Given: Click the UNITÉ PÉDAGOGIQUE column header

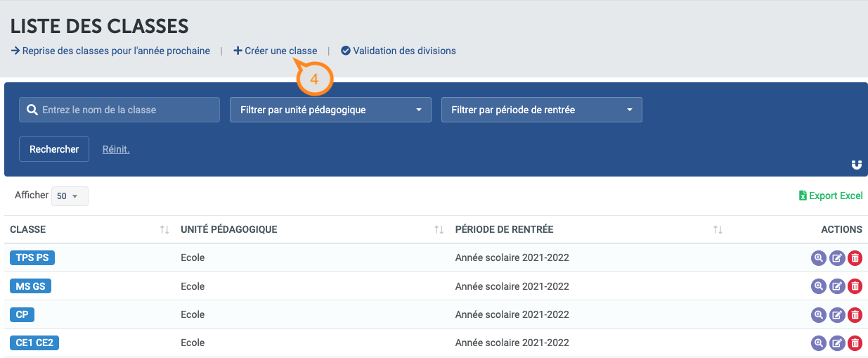Looking at the screenshot, I should pyautogui.click(x=229, y=229).
